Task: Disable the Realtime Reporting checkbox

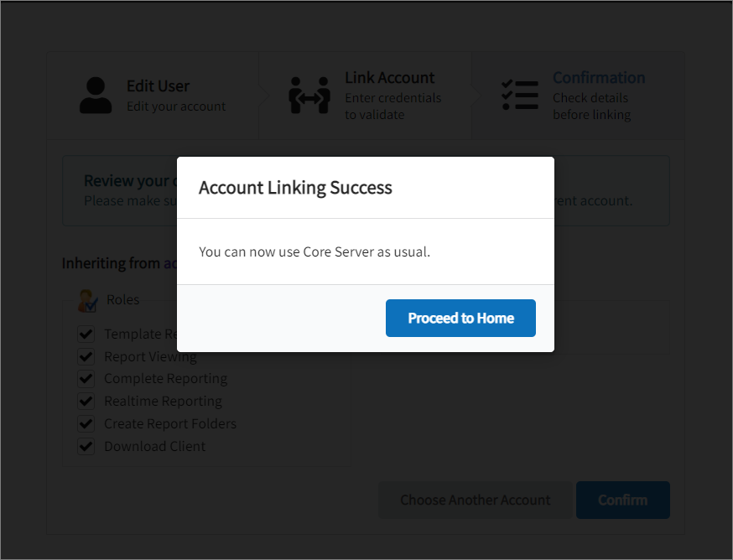Action: click(86, 401)
